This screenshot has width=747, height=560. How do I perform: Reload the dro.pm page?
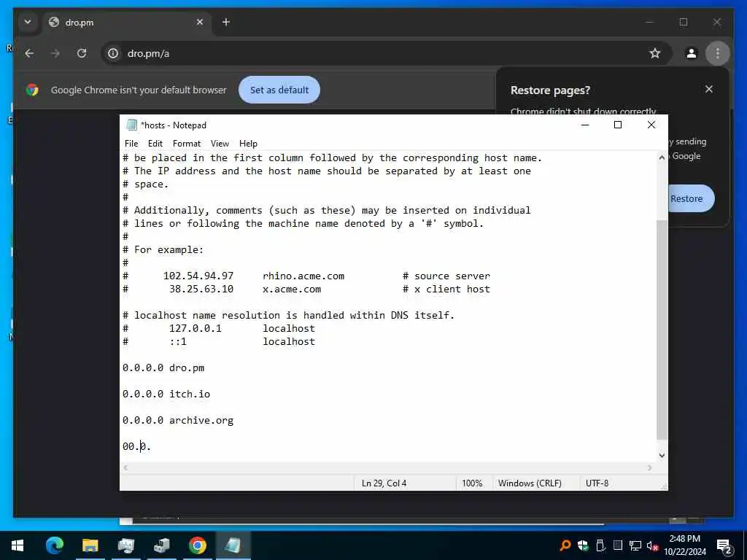click(x=82, y=53)
